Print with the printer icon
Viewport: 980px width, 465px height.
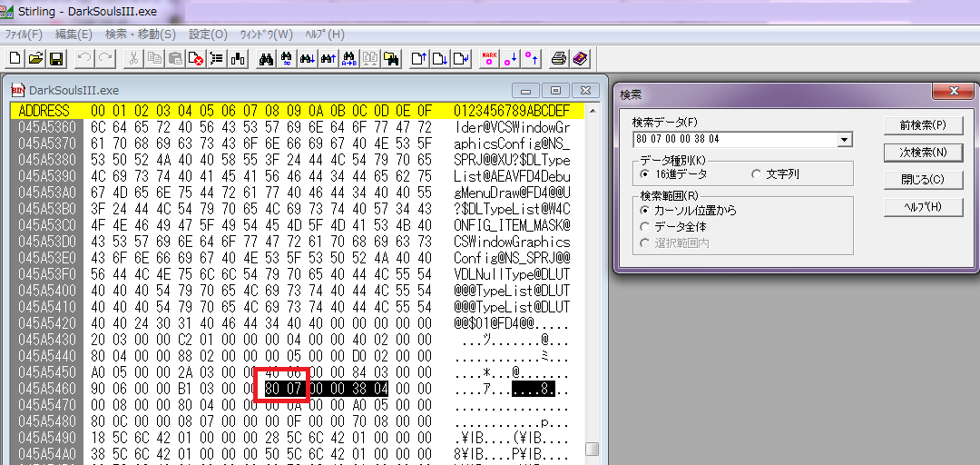(559, 59)
